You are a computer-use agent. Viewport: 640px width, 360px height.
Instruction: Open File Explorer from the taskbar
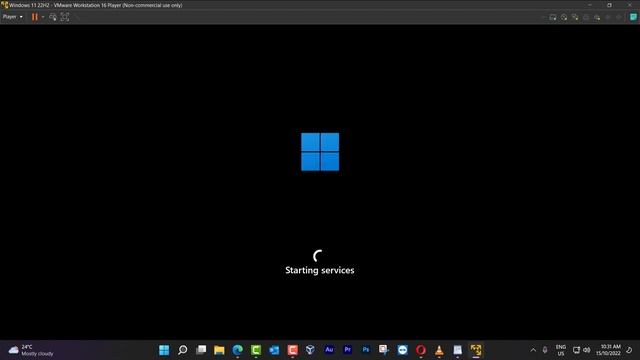point(219,350)
